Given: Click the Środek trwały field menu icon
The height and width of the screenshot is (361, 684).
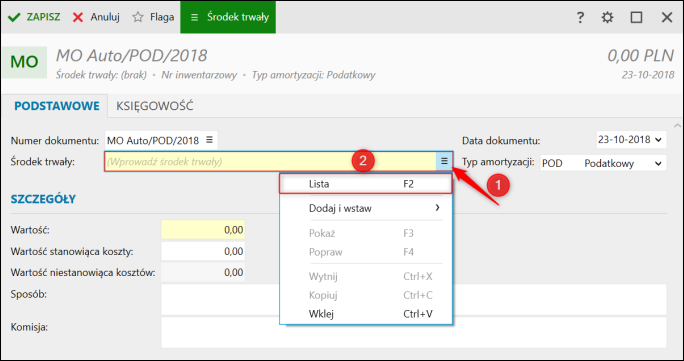Looking at the screenshot, I should pyautogui.click(x=444, y=161).
